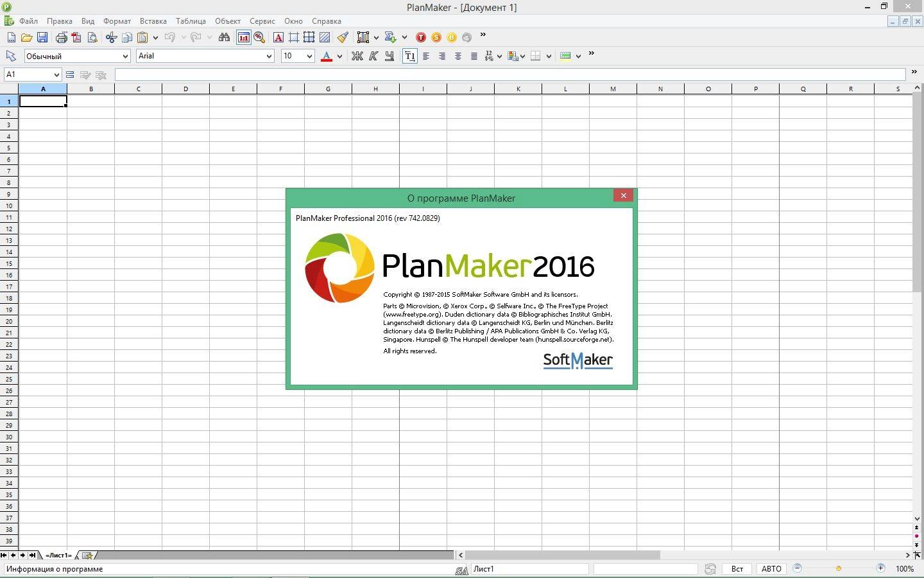Viewport: 924px width, 578px height.
Task: Insert chart using chart icon
Action: [363, 37]
